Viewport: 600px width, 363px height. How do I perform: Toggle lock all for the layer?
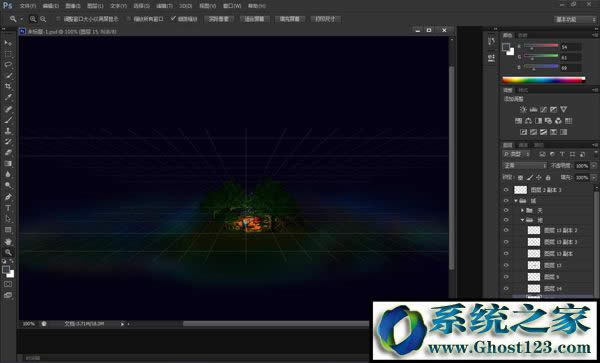(x=548, y=177)
